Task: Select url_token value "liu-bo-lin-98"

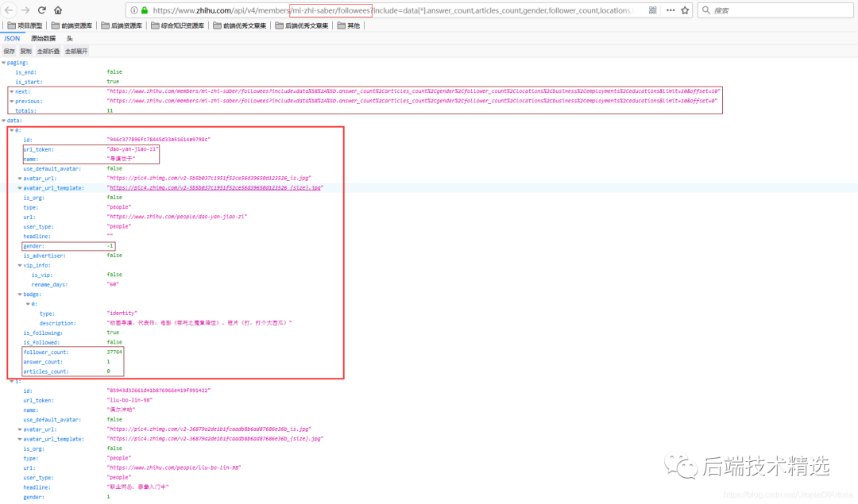Action: tap(129, 400)
